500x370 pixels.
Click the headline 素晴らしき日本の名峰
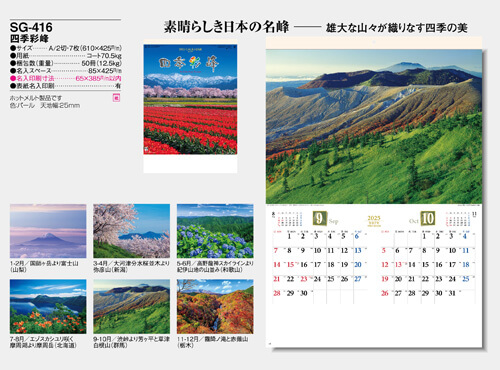(226, 27)
